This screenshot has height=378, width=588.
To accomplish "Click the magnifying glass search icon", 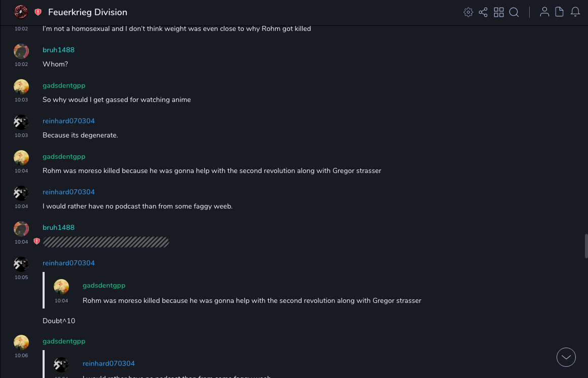I will click(514, 12).
